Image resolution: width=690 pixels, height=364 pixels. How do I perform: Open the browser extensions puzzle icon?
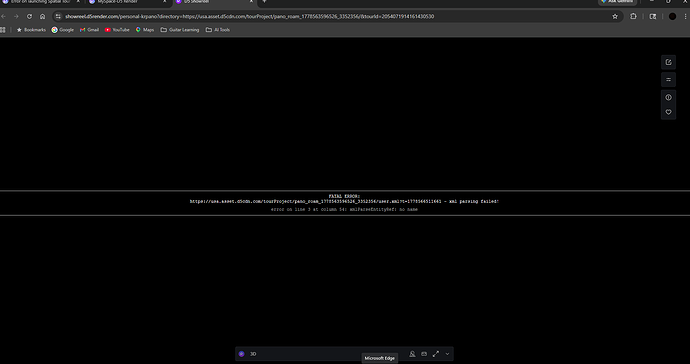point(633,16)
